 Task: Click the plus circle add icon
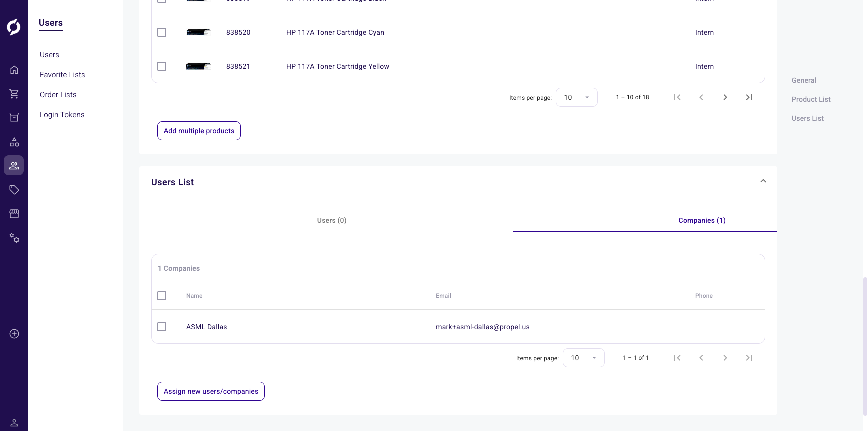pos(14,334)
